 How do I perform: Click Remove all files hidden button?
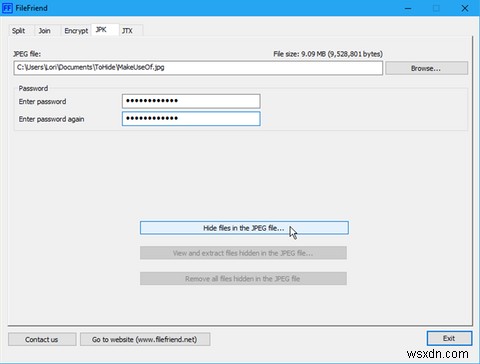(x=243, y=279)
